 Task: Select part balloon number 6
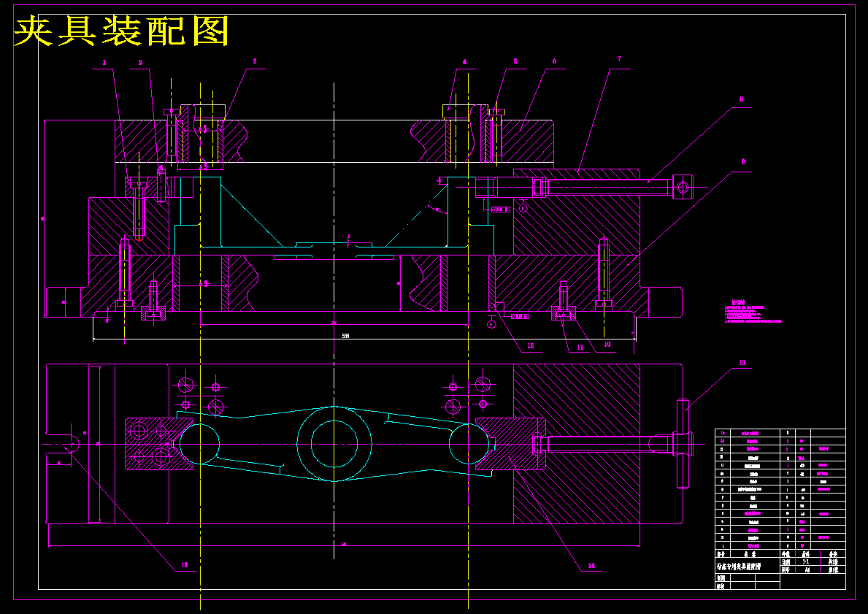tap(554, 61)
